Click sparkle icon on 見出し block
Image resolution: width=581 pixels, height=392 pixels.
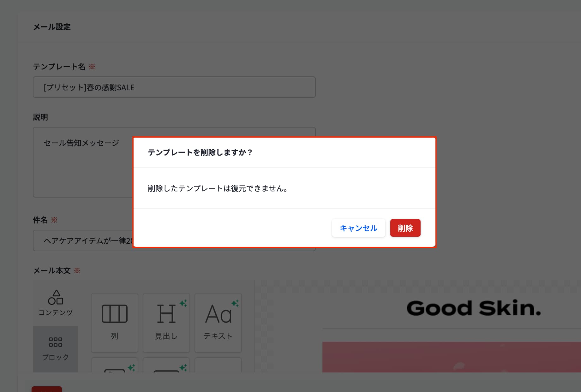183,303
